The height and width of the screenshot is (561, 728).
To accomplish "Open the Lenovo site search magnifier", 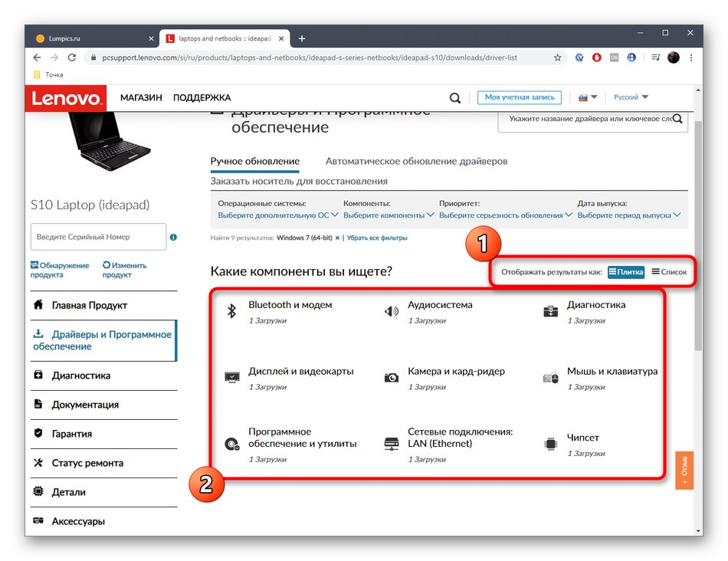I will pyautogui.click(x=455, y=97).
